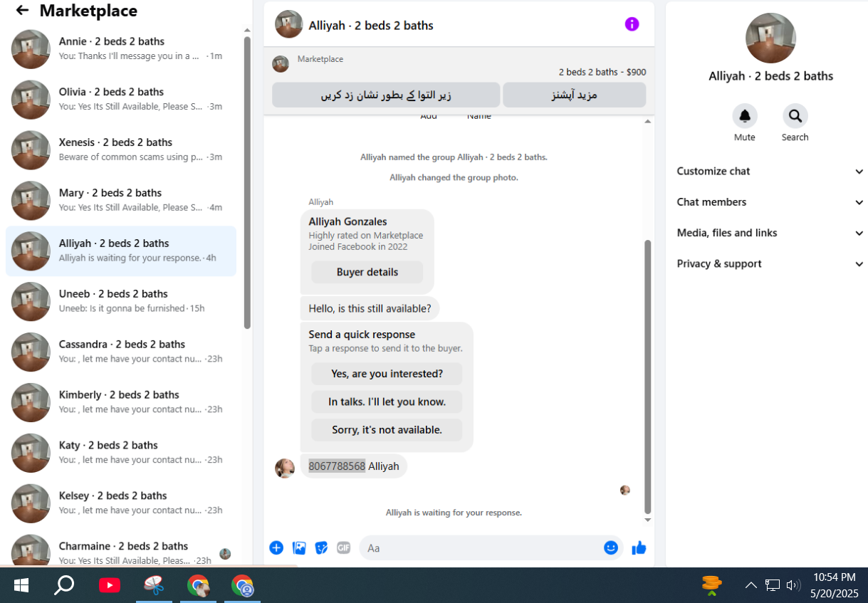
Task: Click the مزید آپشنز button
Action: tap(574, 95)
